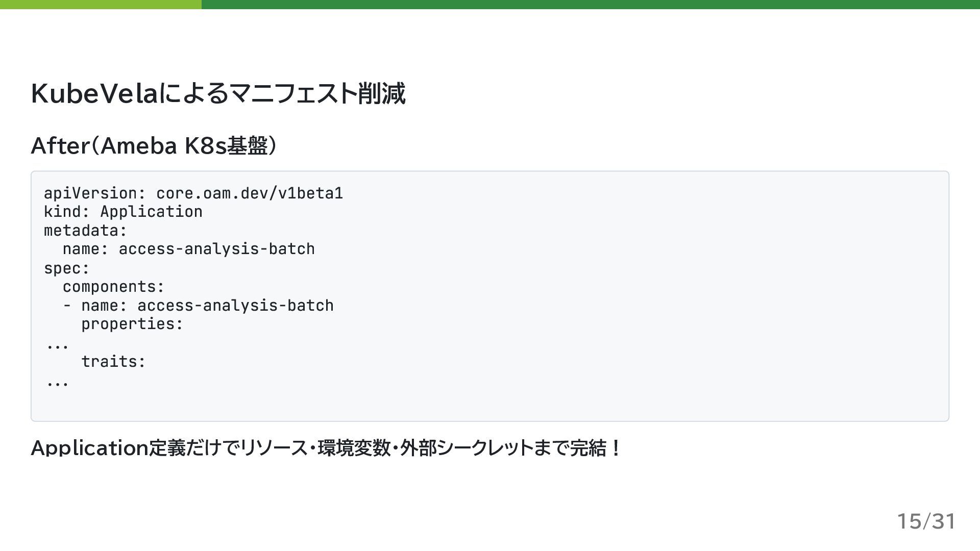980x551 pixels.
Task: Click the "kind: Application" code line
Action: tap(123, 212)
